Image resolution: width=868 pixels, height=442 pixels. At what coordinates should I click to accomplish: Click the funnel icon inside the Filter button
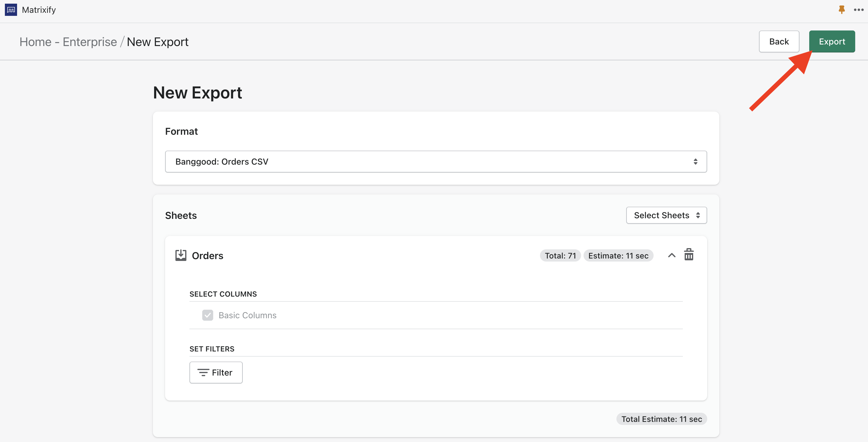[x=203, y=372]
